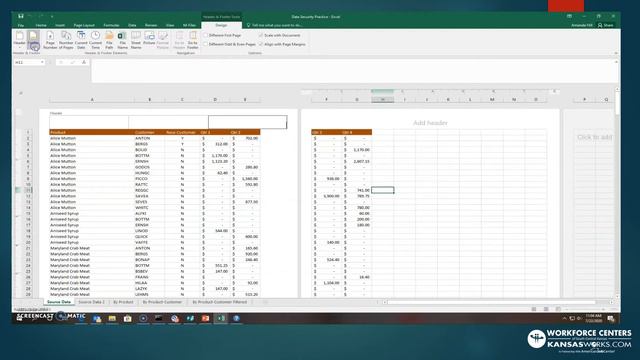Click Add header on second page

pos(430,123)
